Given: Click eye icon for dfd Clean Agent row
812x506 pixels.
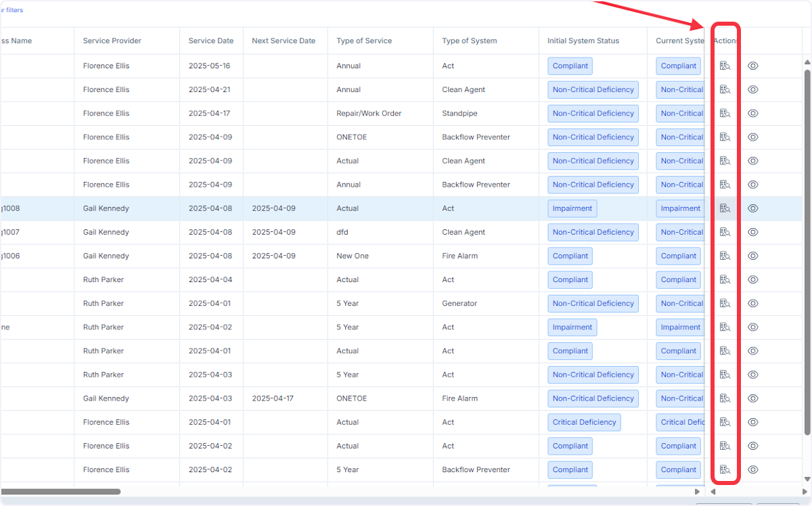Looking at the screenshot, I should [x=753, y=232].
